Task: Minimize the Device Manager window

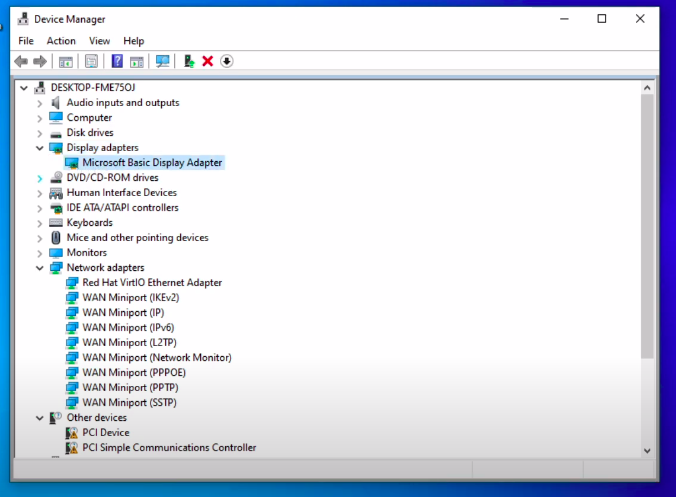Action: click(564, 19)
